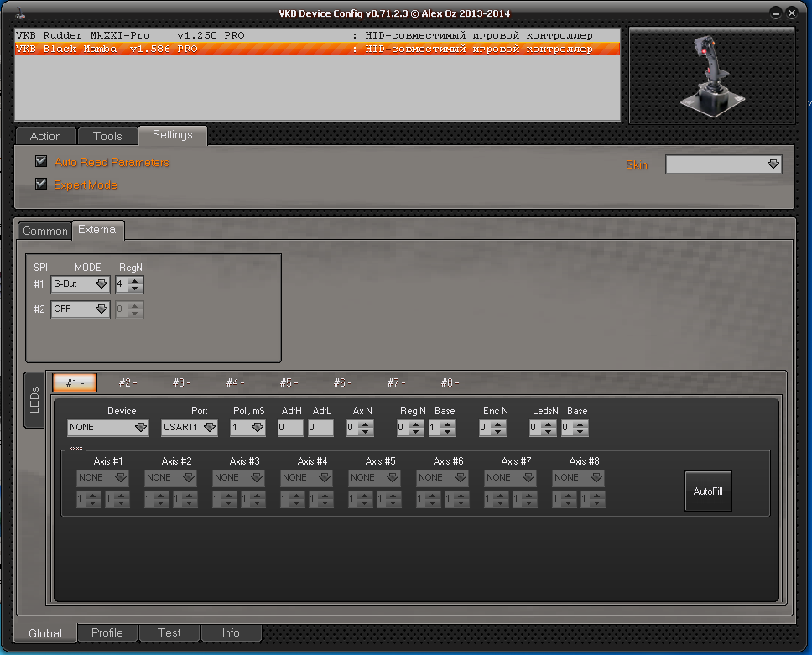Increase SPI #1 RegN value
Image resolution: width=812 pixels, height=655 pixels.
[x=135, y=280]
